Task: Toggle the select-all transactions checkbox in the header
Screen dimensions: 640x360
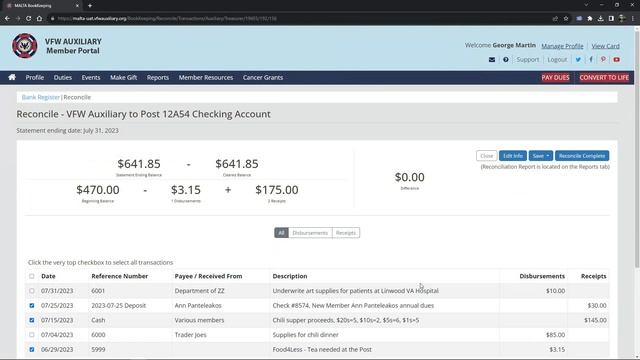Action: click(32, 276)
